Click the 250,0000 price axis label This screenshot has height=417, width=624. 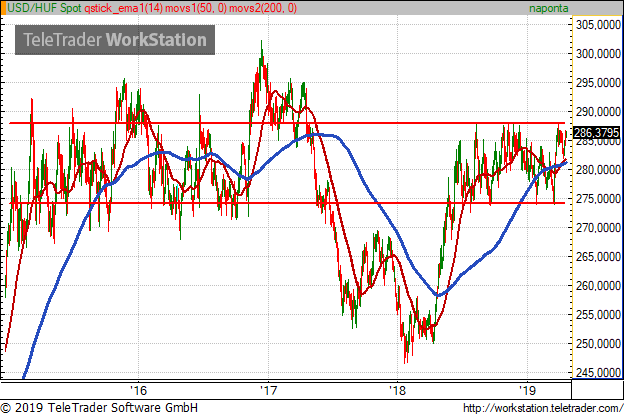coord(598,344)
